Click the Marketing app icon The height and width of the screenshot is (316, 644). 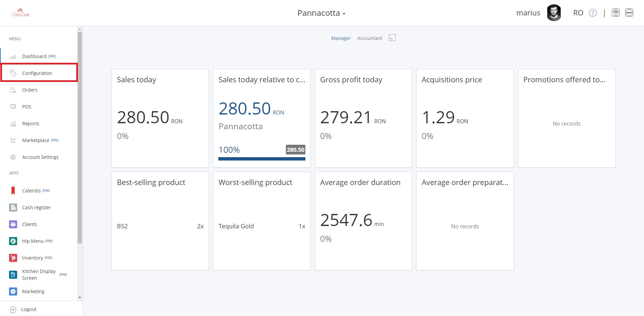(x=13, y=291)
